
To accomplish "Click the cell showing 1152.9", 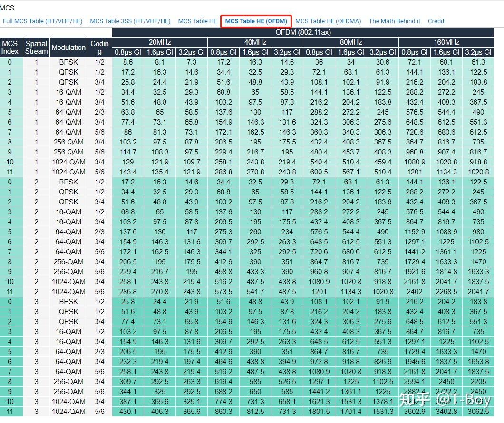I will click(415, 232).
